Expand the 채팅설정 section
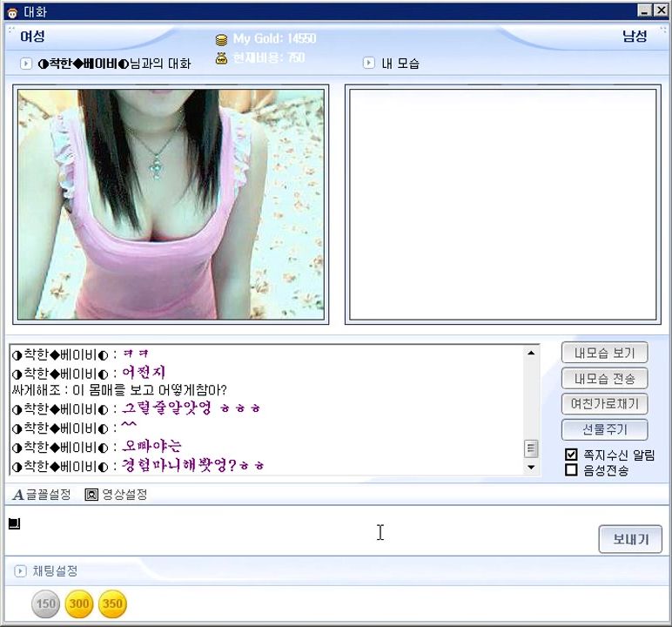This screenshot has height=627, width=672. [20, 571]
